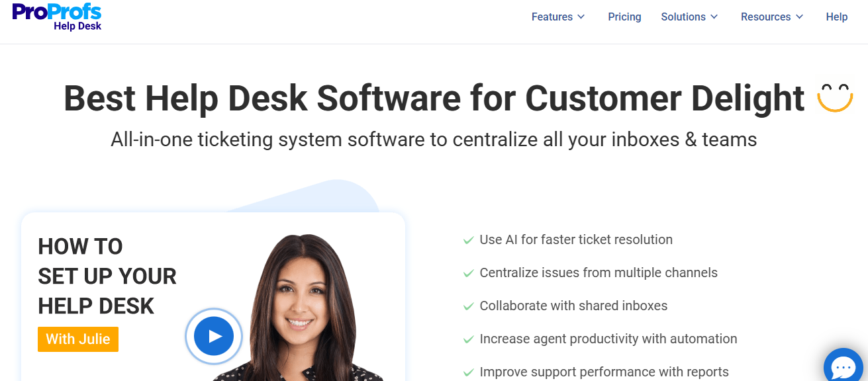
Task: Click the 'With Julie' orange label
Action: click(x=78, y=339)
